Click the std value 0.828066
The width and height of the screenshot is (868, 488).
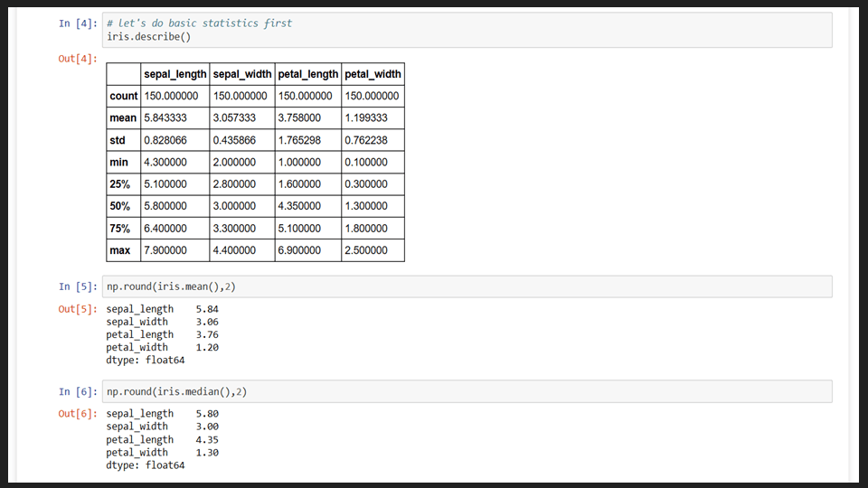[165, 141]
